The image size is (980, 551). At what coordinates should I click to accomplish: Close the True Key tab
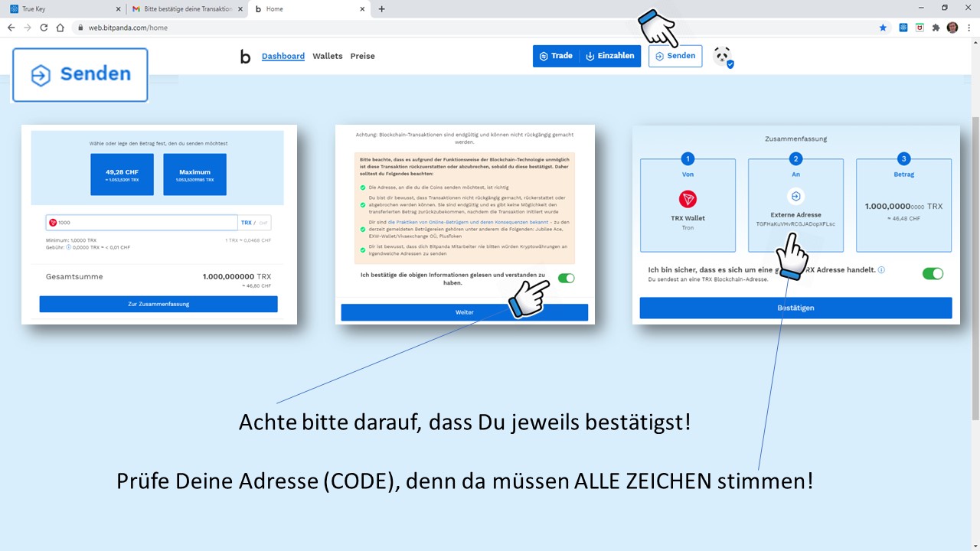(x=118, y=9)
